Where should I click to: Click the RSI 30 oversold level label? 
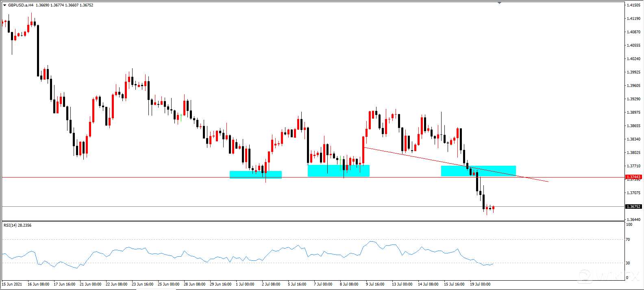[628, 263]
